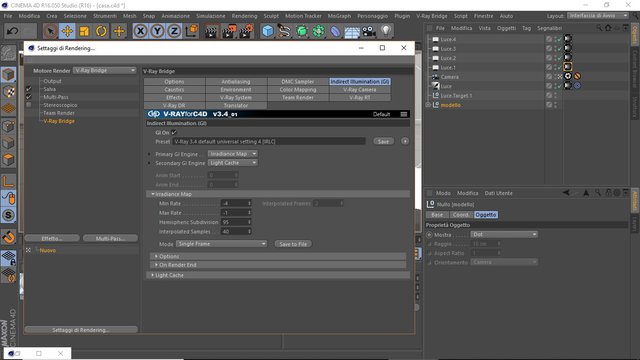Click the light bulb icon

click(386, 31)
